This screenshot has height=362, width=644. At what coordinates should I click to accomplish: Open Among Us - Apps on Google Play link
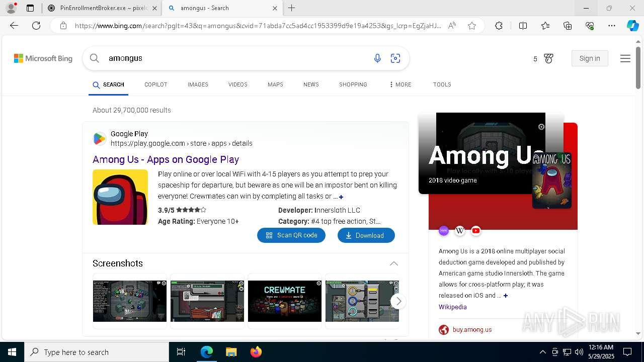(166, 159)
